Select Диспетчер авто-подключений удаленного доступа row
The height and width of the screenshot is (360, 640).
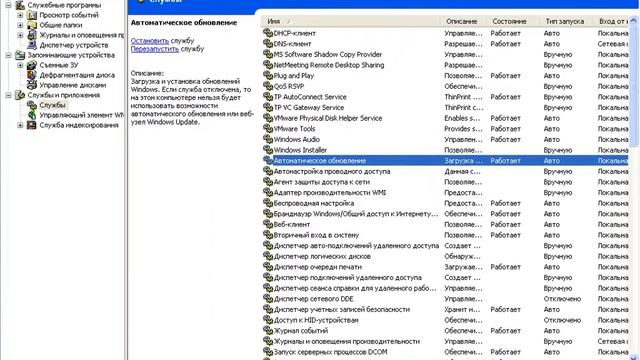[445, 246]
